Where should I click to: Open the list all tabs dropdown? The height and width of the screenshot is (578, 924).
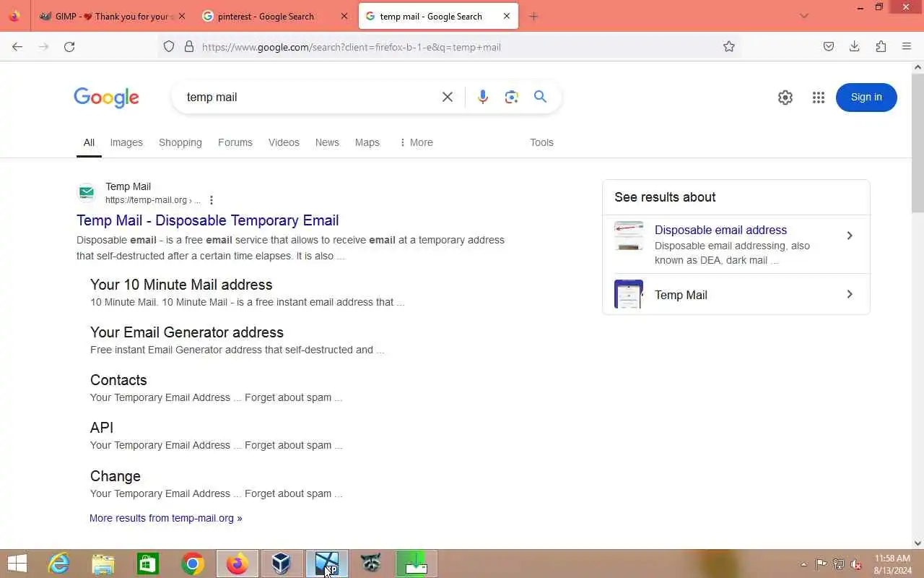(804, 16)
